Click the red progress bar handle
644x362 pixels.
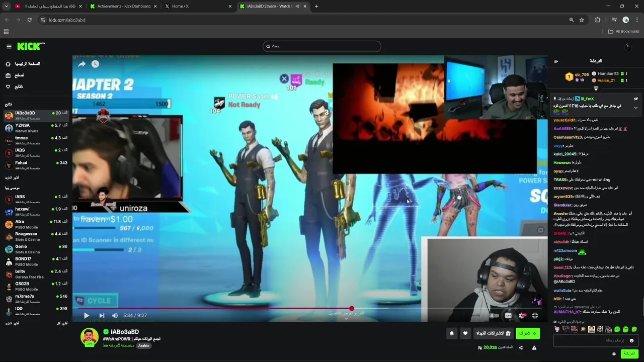coord(351,308)
